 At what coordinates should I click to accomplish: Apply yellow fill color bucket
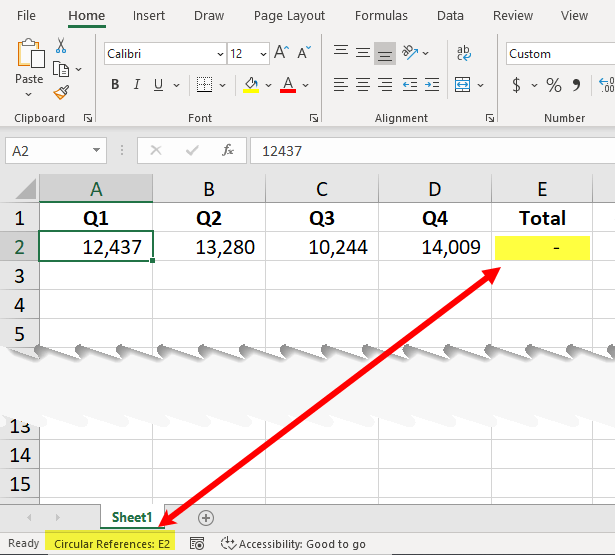tap(251, 85)
